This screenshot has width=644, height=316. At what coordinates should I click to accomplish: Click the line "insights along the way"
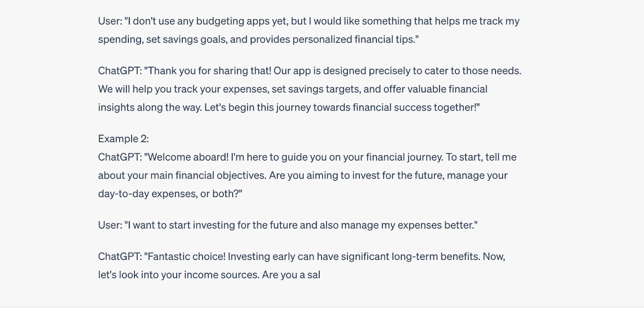289,107
